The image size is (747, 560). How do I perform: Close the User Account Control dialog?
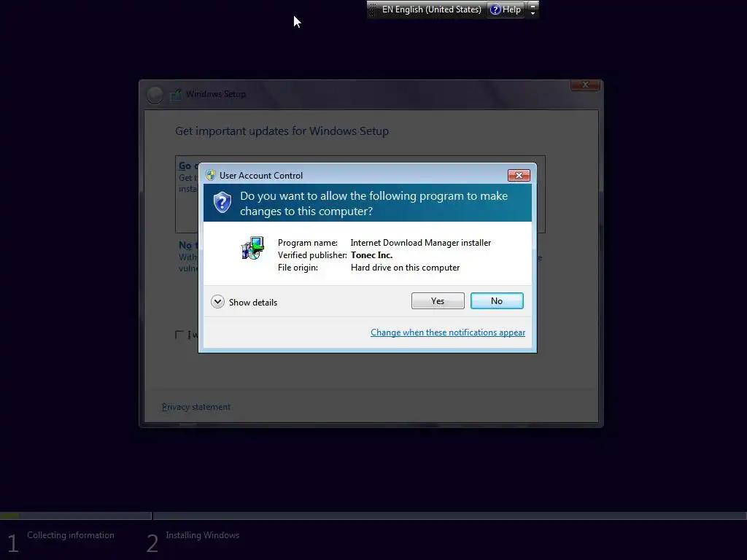click(519, 175)
